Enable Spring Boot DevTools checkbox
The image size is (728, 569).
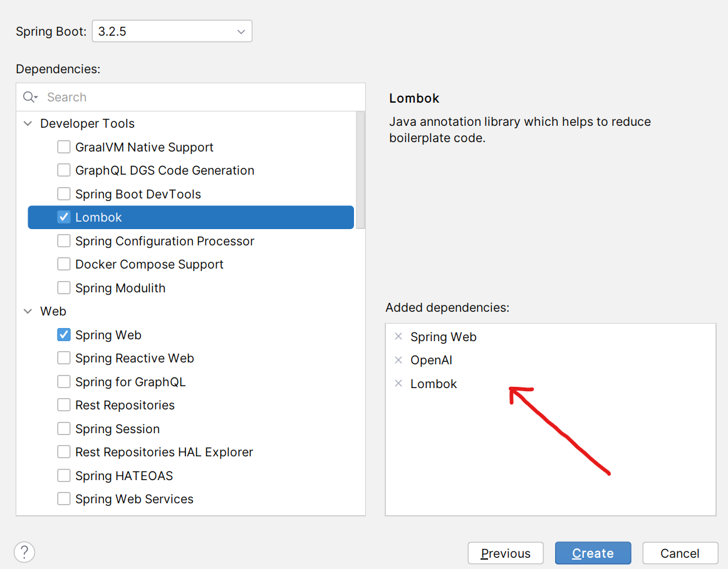click(x=64, y=194)
